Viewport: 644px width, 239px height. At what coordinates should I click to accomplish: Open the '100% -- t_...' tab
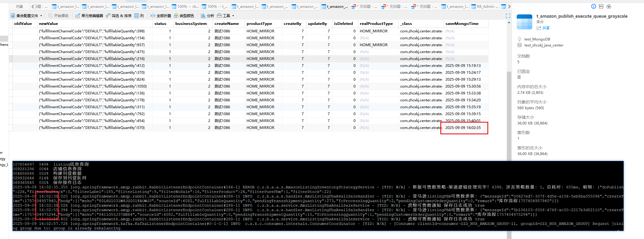[x=215, y=7]
